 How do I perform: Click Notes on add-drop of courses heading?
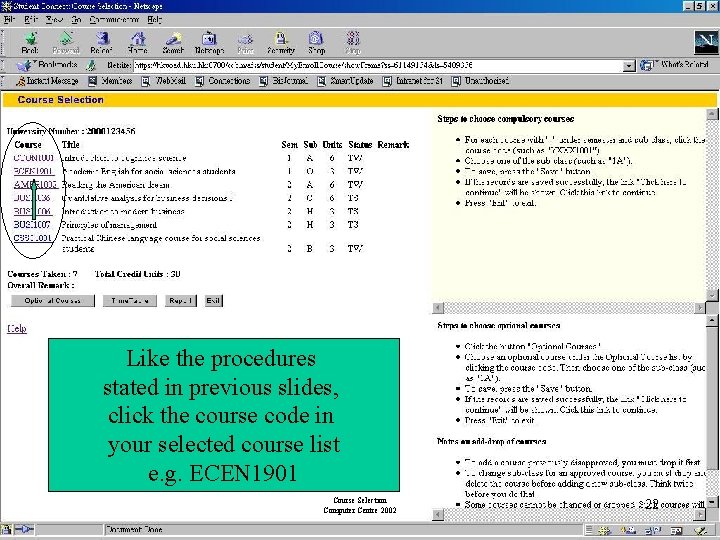click(491, 442)
